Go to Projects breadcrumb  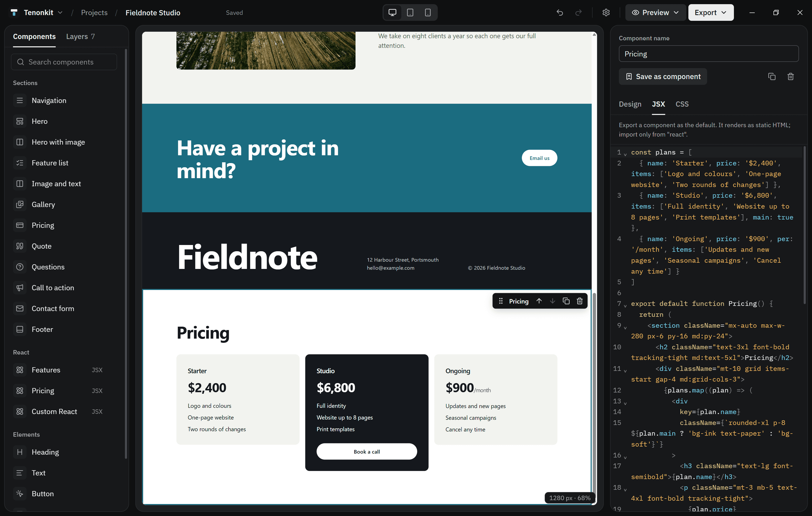(x=94, y=12)
